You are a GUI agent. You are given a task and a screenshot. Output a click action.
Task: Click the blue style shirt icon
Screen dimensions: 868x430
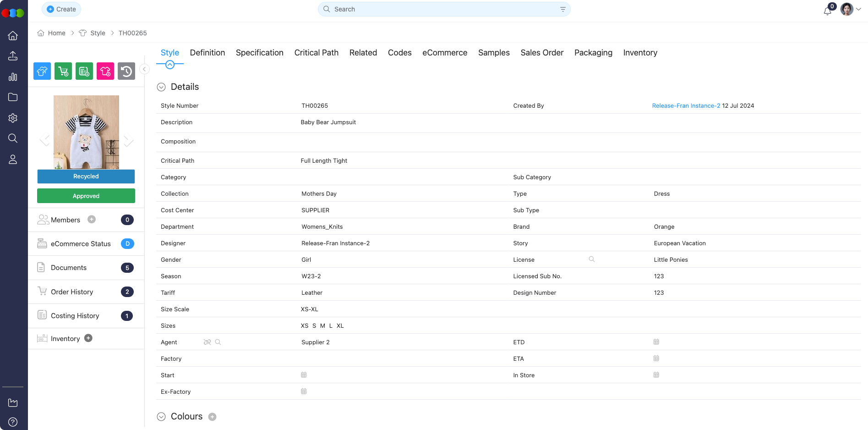click(42, 71)
